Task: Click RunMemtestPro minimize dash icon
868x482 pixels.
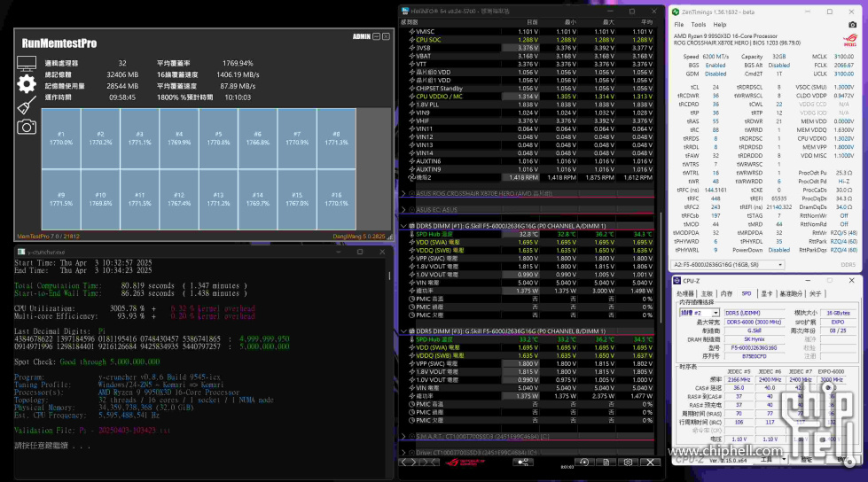Action: [x=377, y=36]
